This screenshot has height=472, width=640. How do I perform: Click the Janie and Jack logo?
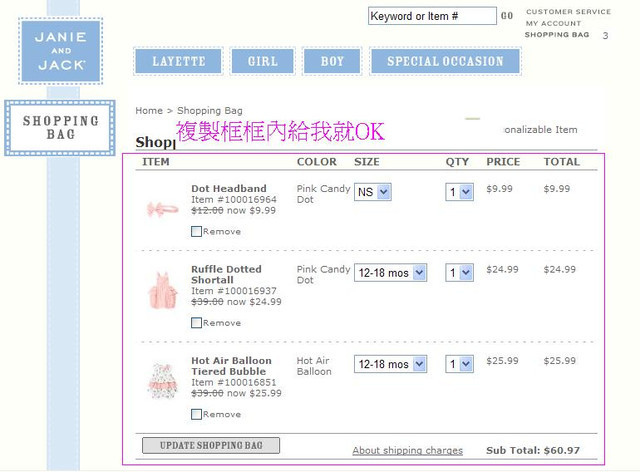point(60,51)
